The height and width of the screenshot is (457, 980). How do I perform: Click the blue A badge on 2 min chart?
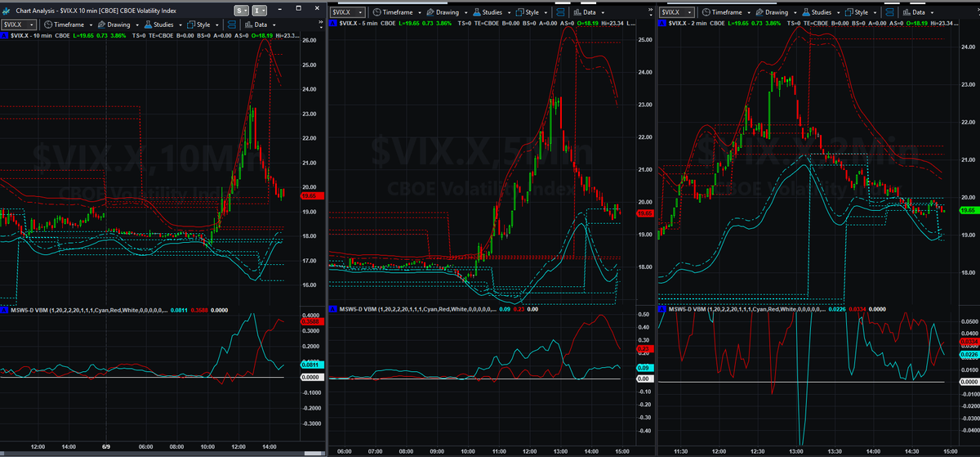pyautogui.click(x=662, y=24)
